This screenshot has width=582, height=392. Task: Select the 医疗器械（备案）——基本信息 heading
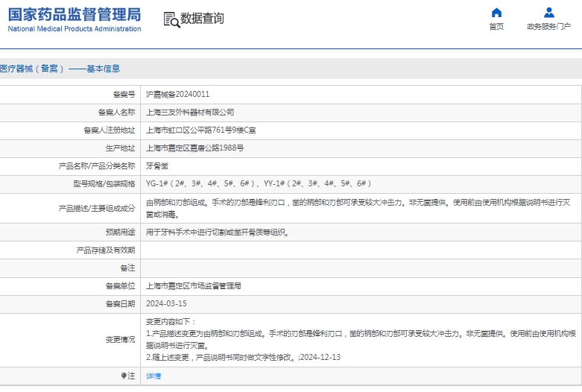pos(60,69)
